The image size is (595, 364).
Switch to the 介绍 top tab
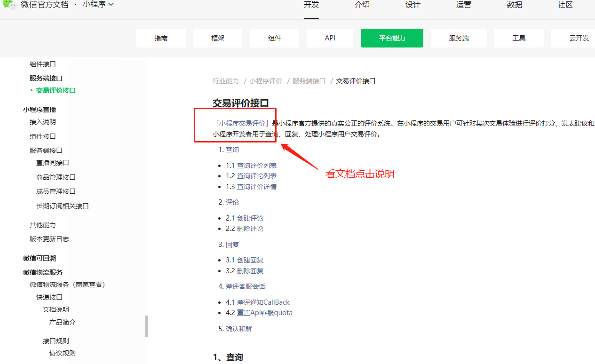[x=362, y=5]
